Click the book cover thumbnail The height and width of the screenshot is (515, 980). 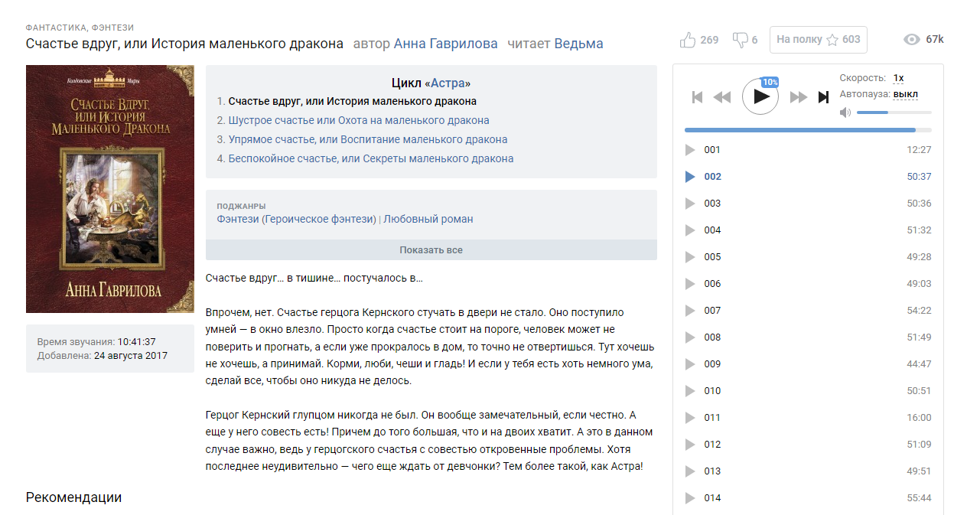tap(110, 189)
